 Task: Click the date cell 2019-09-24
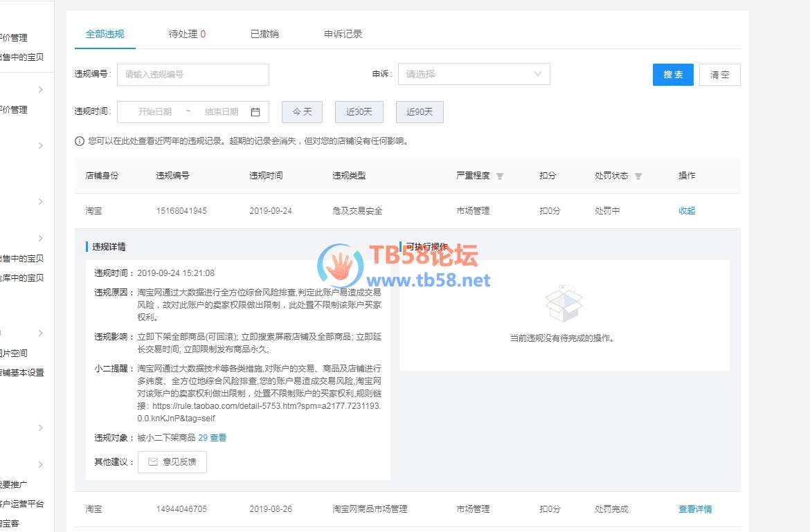tap(271, 210)
